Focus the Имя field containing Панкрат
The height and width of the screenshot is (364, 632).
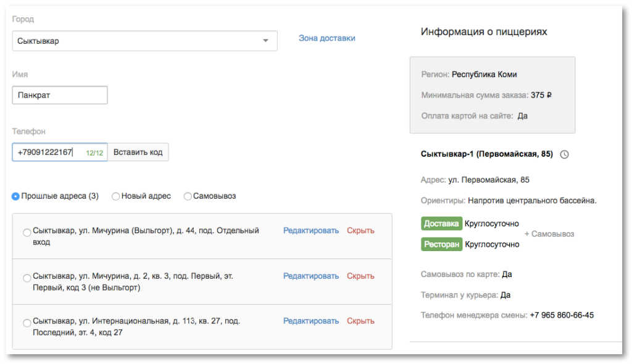click(60, 95)
